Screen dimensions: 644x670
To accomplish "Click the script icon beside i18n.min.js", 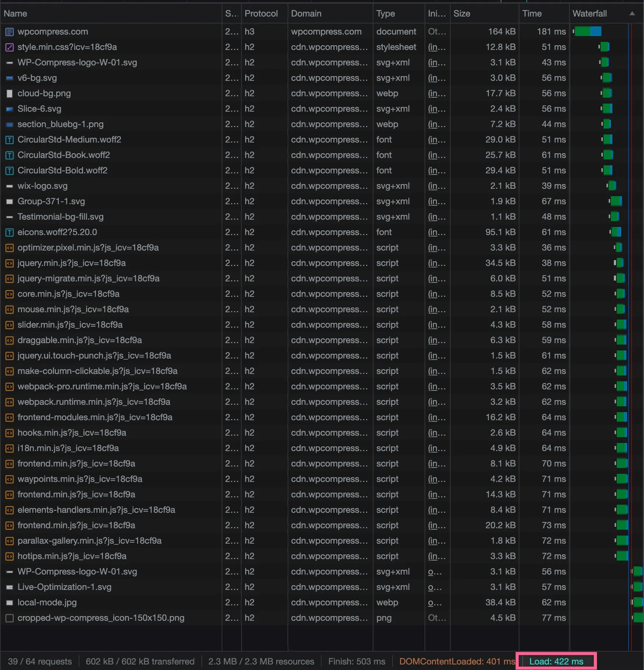I will point(10,449).
